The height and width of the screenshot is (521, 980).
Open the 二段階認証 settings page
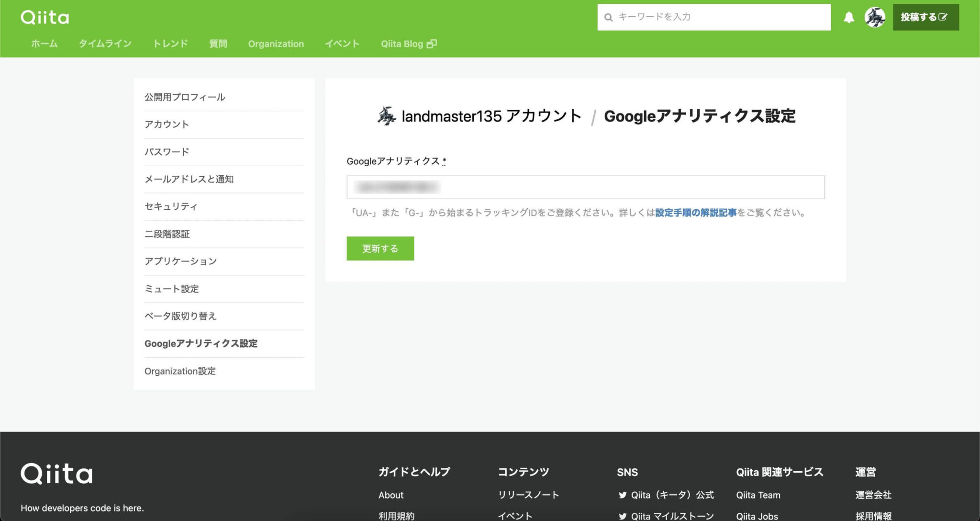167,234
